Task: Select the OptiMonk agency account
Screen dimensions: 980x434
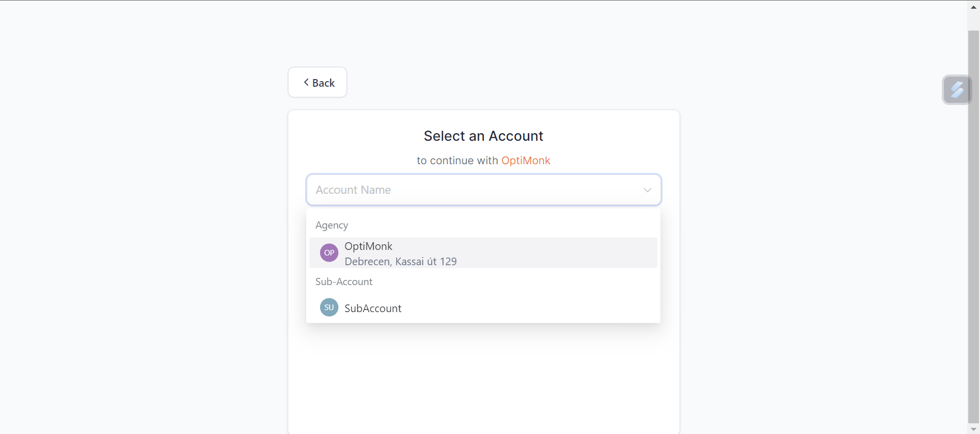Action: (x=483, y=253)
